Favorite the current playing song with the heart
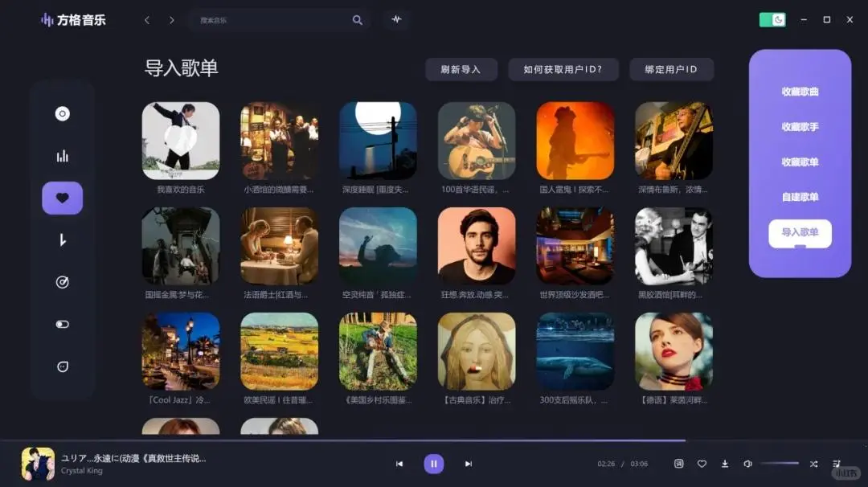868x487 pixels. coord(702,464)
